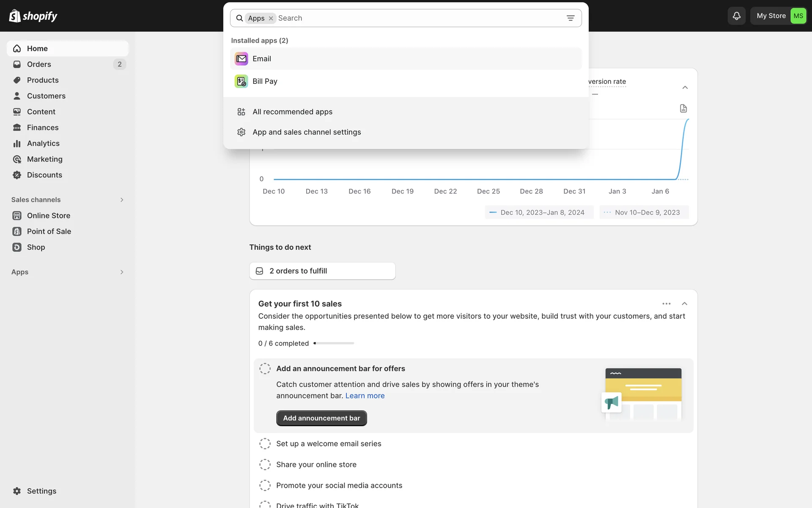Mark announcement bar task as complete

[265, 369]
